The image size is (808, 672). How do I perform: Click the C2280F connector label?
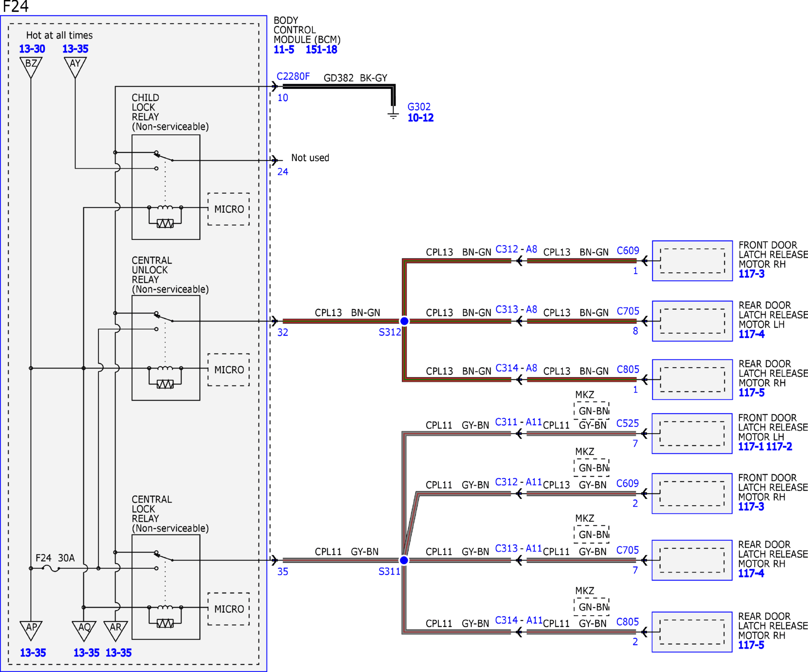(x=293, y=76)
